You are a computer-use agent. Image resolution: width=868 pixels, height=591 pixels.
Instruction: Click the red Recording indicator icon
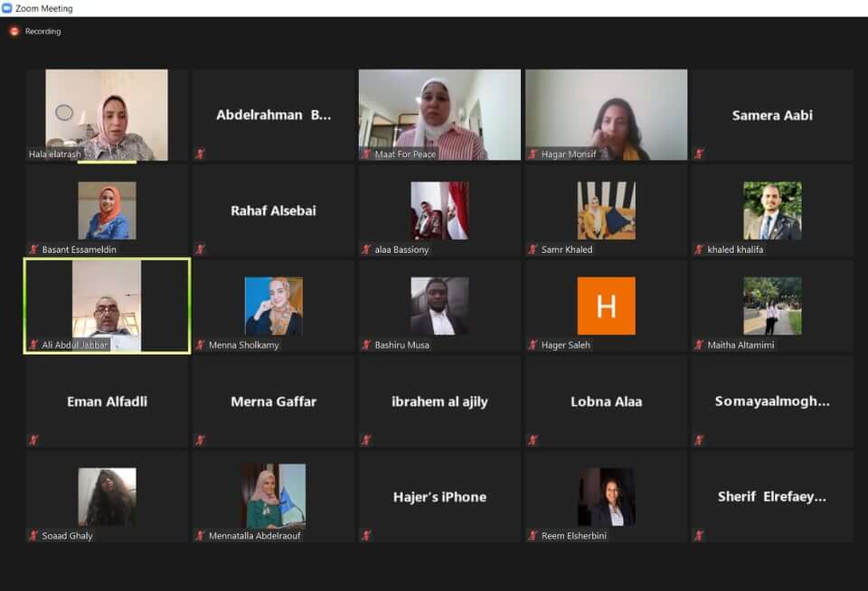14,32
